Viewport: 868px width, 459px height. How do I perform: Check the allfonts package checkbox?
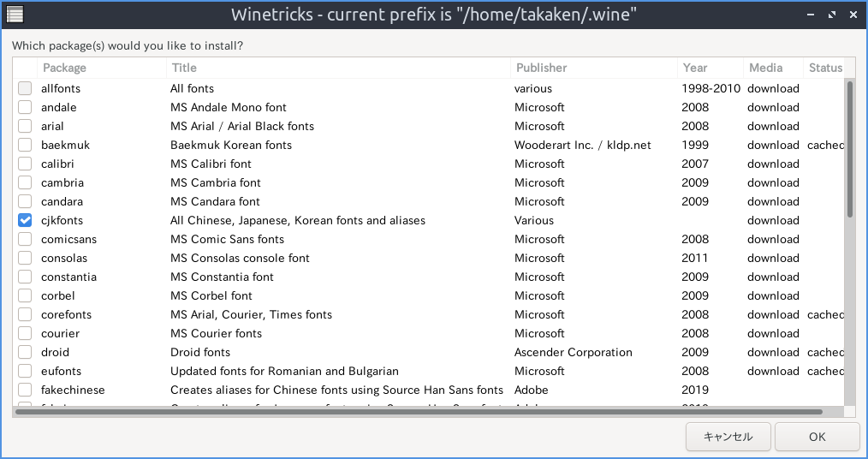(25, 88)
